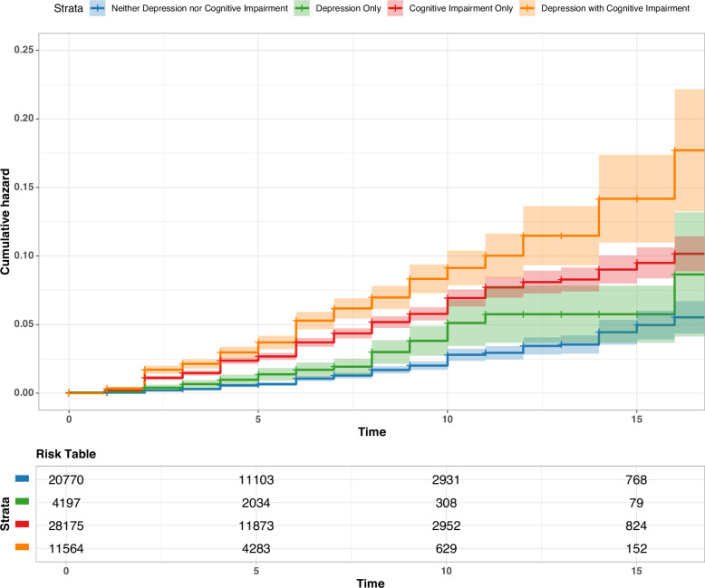The height and width of the screenshot is (588, 705).
Task: Click the y-axis tick label 0.05
Action: pyautogui.click(x=24, y=324)
